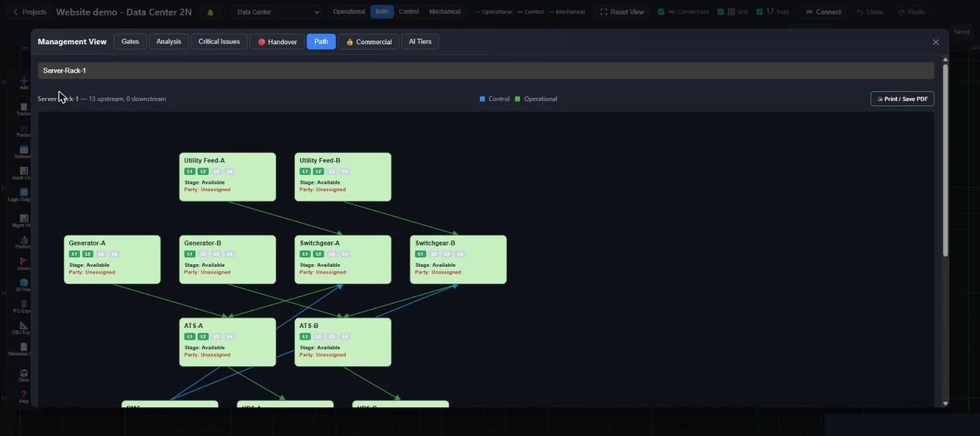Click the Snap magnet icon
The image size is (980, 436).
pyautogui.click(x=769, y=12)
